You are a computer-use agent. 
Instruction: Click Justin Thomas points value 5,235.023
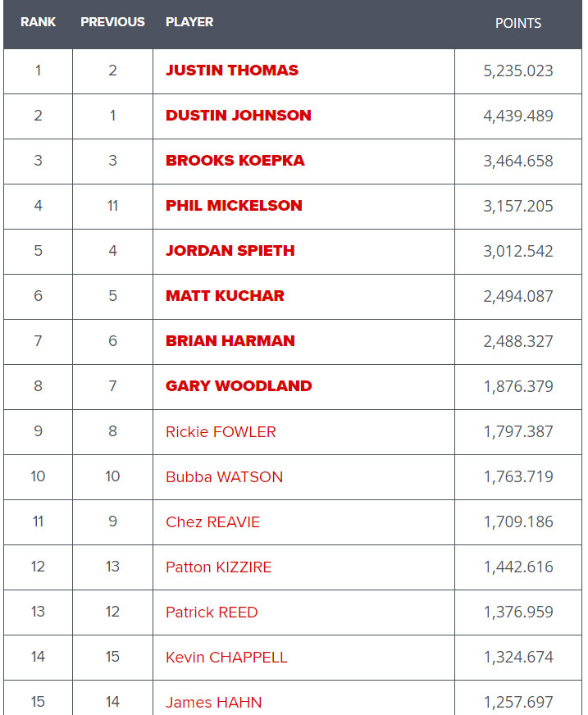pos(518,71)
